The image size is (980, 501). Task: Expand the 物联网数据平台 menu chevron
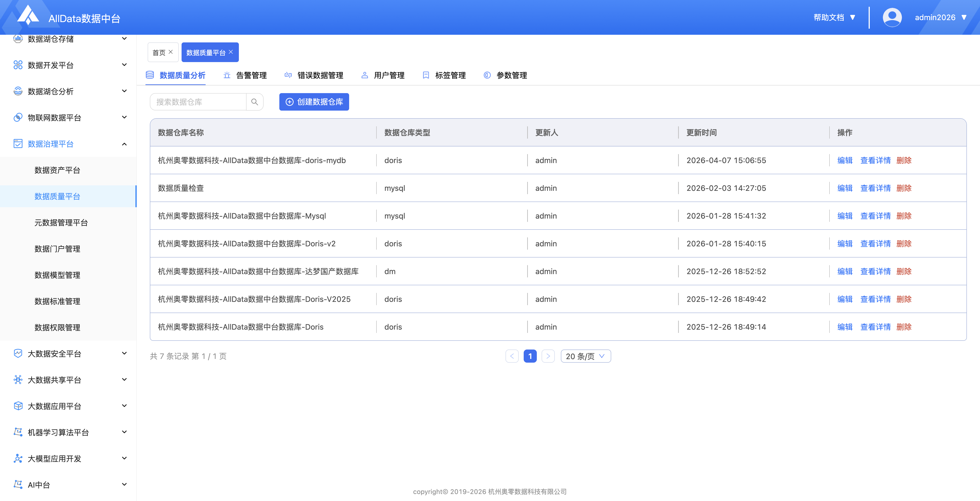coord(124,117)
